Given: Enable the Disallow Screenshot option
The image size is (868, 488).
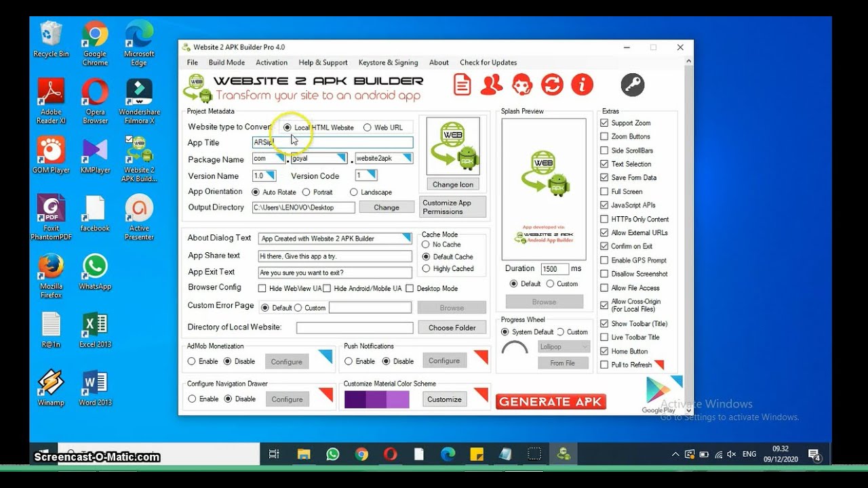Looking at the screenshot, I should coord(604,274).
